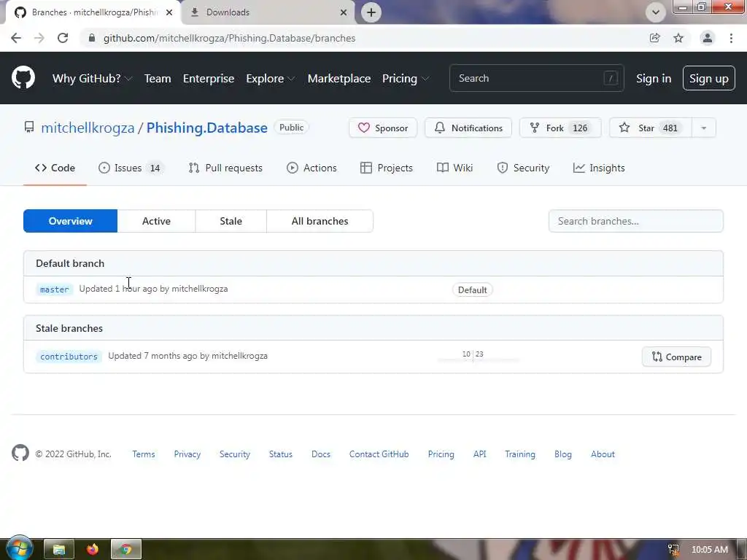The width and height of the screenshot is (747, 560).
Task: Click the footer GitHub logo
Action: click(x=20, y=453)
